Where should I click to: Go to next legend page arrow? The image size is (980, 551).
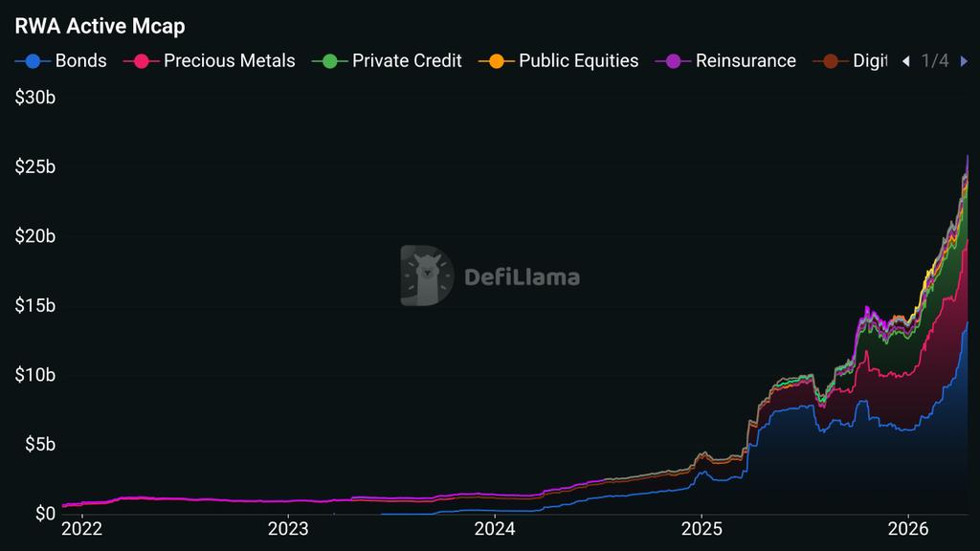coord(964,61)
